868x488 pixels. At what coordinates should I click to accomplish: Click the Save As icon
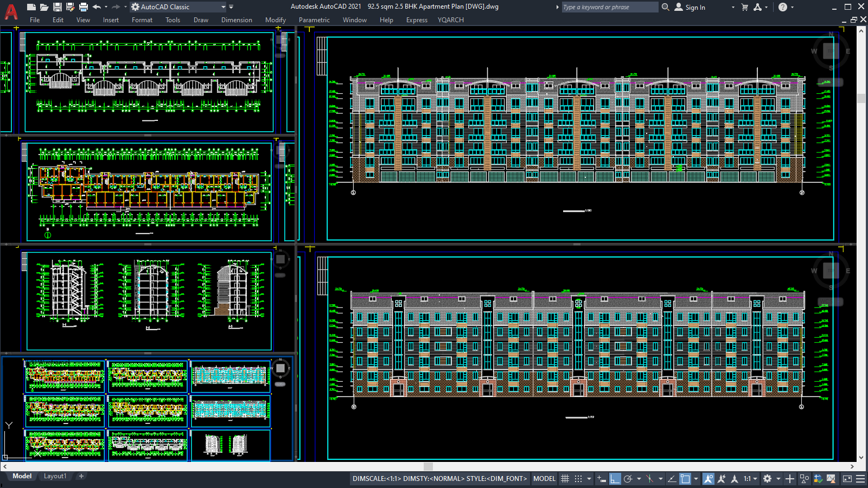[70, 7]
